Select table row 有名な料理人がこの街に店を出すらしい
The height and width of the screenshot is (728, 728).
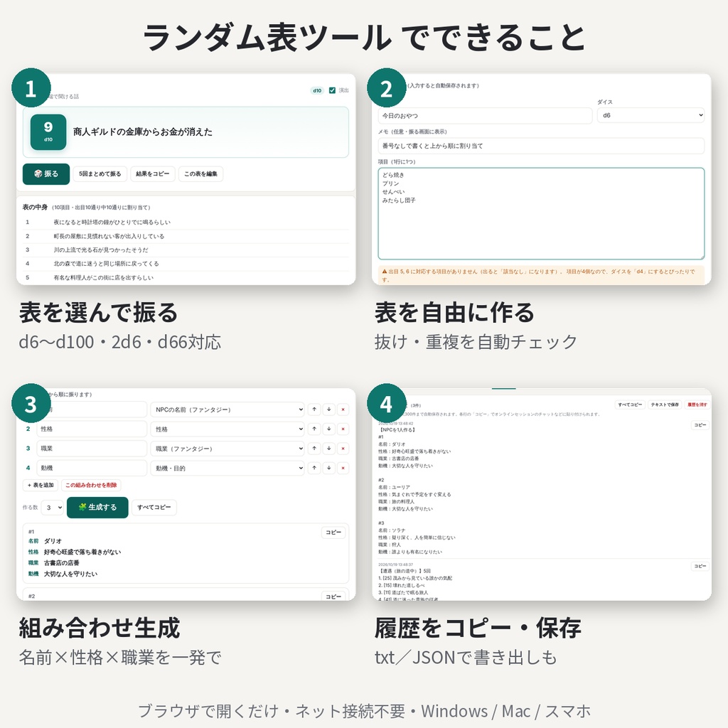(x=186, y=278)
